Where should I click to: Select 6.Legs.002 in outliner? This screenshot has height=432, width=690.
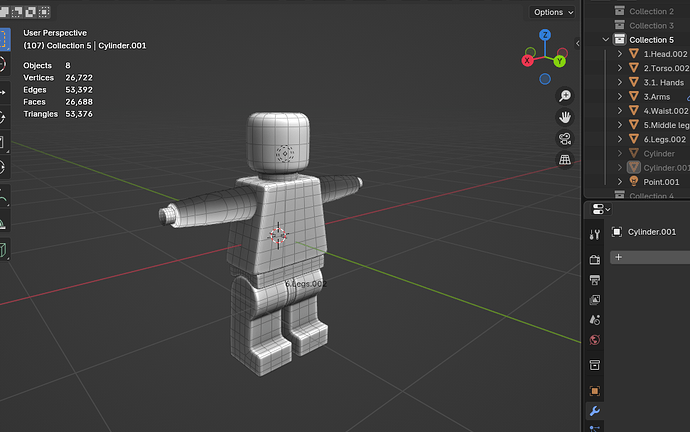[x=664, y=139]
